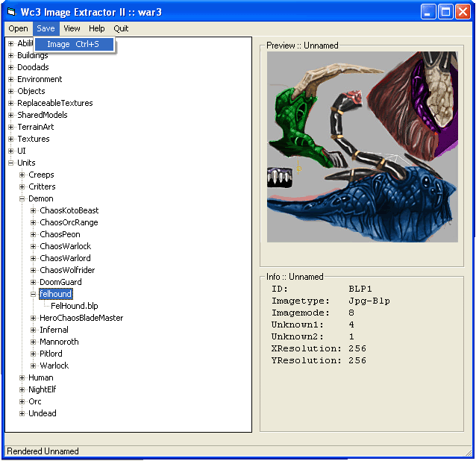Expand the Textures node
The height and width of the screenshot is (461, 476).
coord(11,139)
